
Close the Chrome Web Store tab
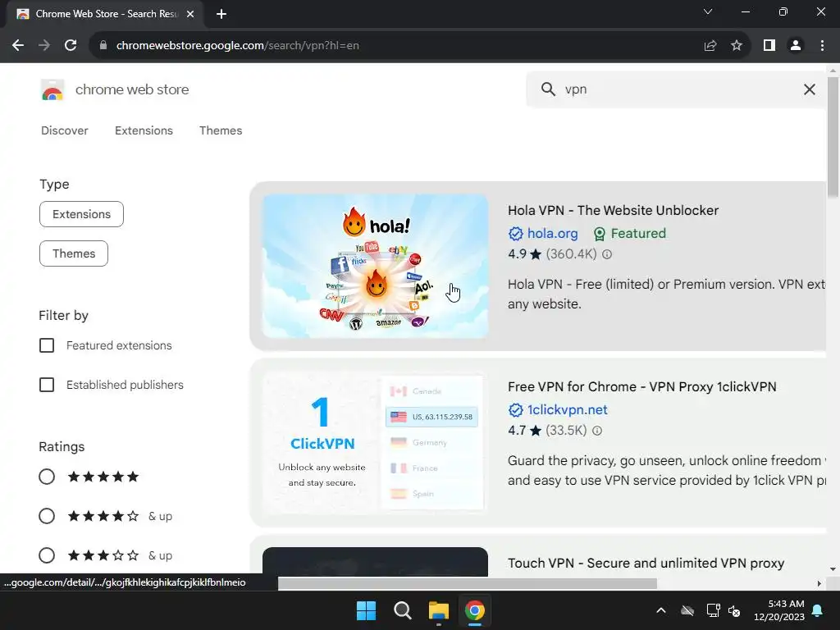(190, 14)
